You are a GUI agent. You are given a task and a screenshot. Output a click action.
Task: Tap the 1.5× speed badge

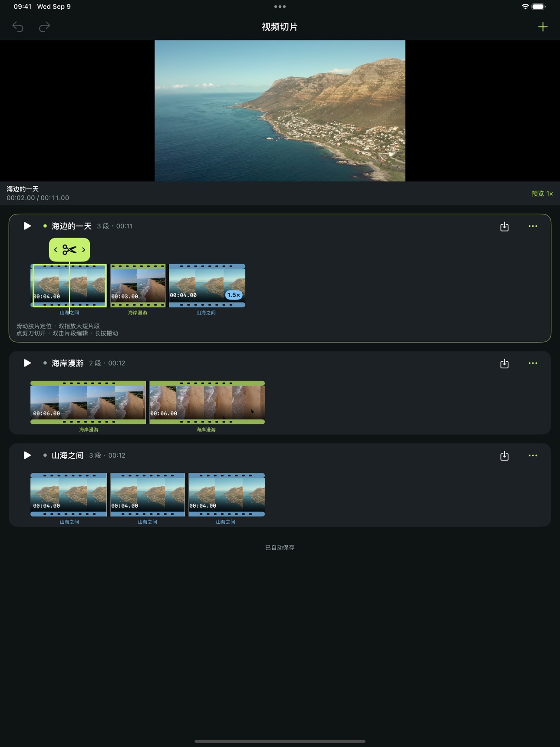(234, 295)
